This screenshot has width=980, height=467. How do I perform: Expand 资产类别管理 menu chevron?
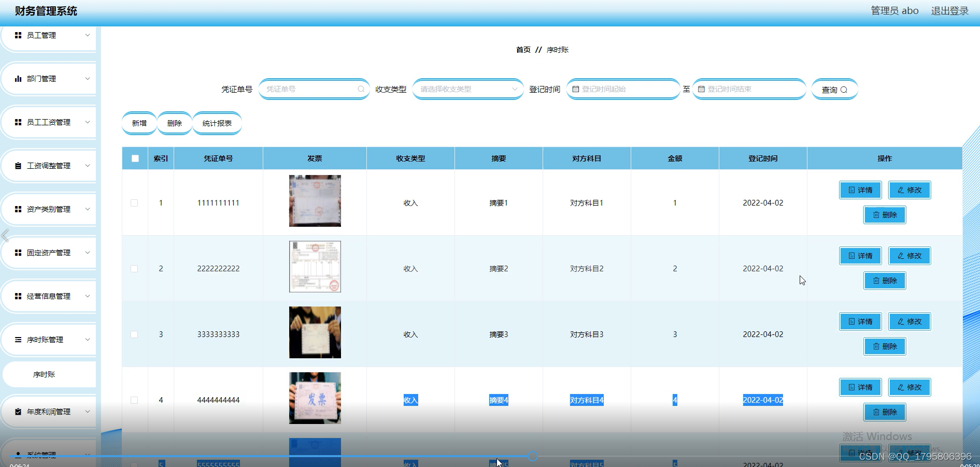88,209
